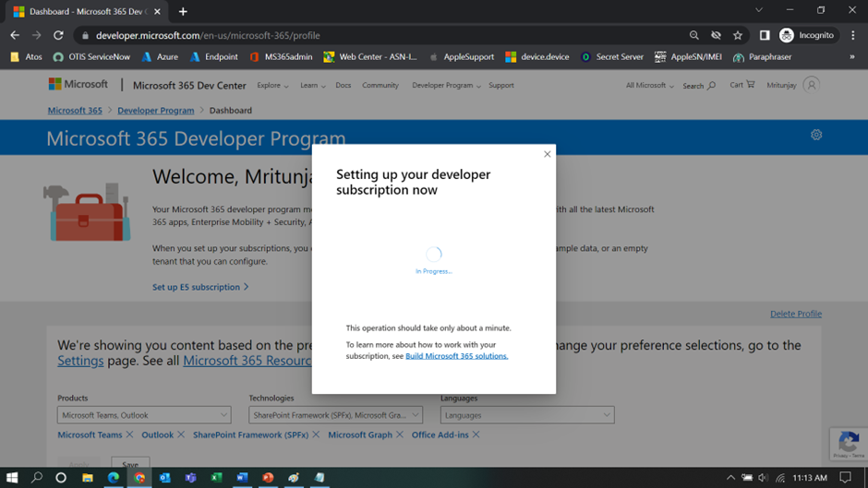Close the developer subscription setup dialog
Viewport: 868px width, 488px height.
(547, 154)
